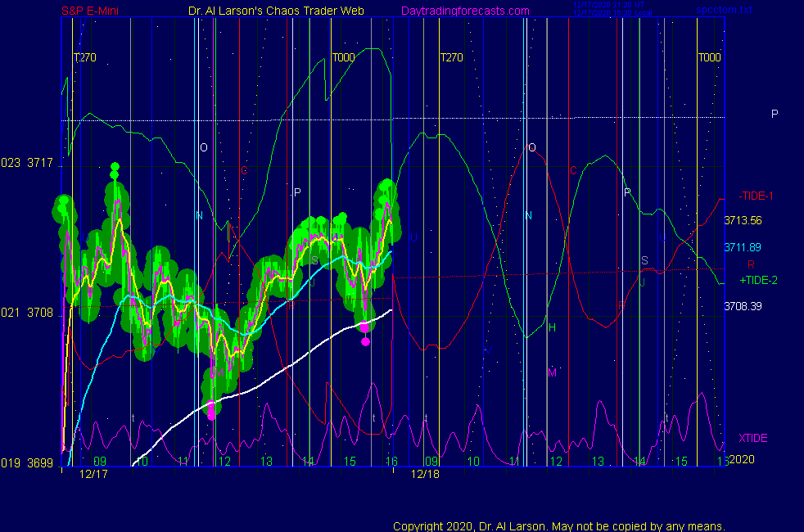804x532 pixels.
Task: Click the '3713.56' price value
Action: point(743,220)
